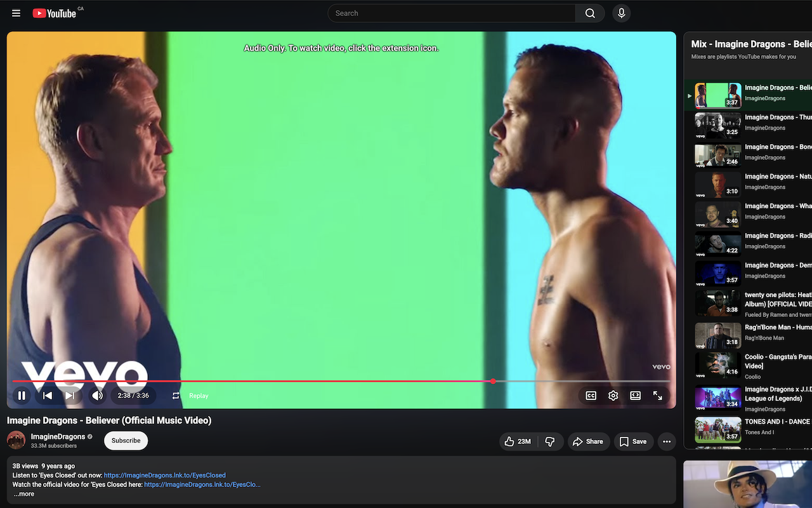Open ImagineDragons channel name link
The width and height of the screenshot is (812, 508).
(58, 437)
